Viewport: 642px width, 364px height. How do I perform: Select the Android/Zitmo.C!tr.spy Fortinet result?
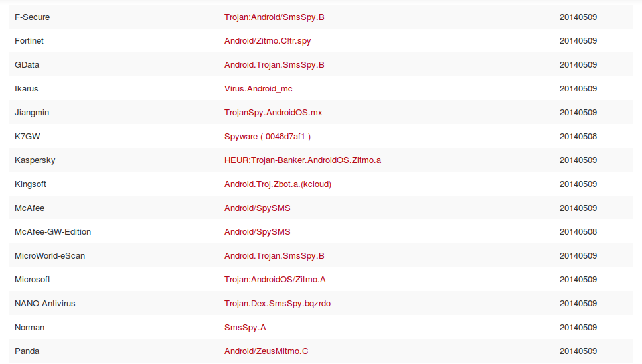pyautogui.click(x=268, y=40)
